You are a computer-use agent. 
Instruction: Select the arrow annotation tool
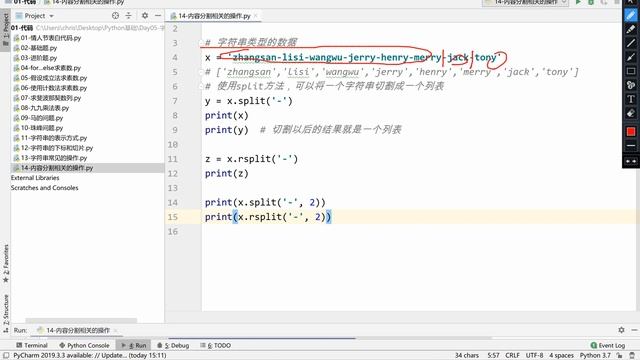pyautogui.click(x=631, y=57)
